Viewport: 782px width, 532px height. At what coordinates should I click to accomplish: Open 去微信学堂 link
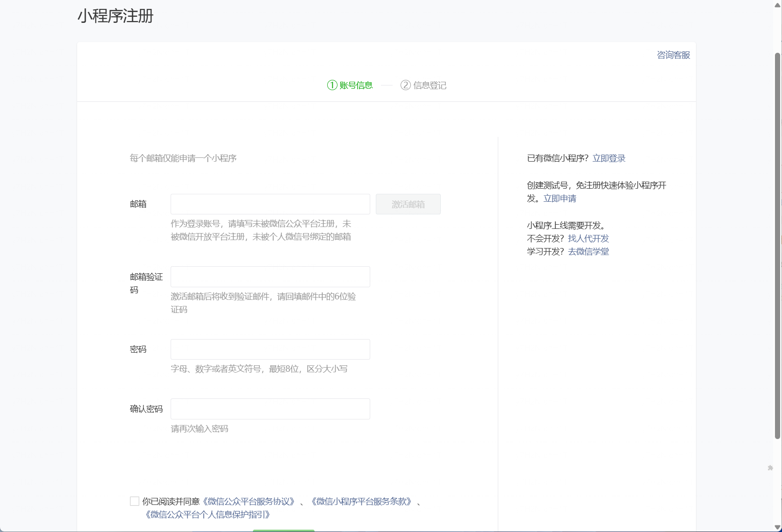pos(588,251)
